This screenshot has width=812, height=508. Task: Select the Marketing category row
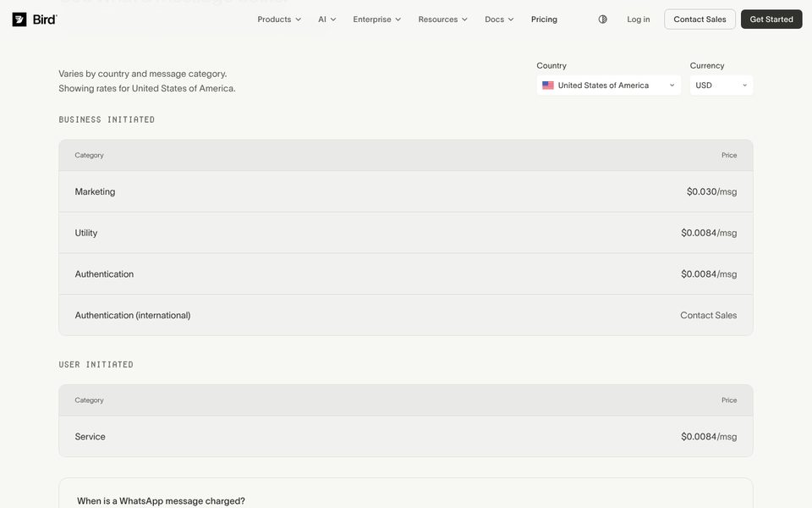[405, 191]
